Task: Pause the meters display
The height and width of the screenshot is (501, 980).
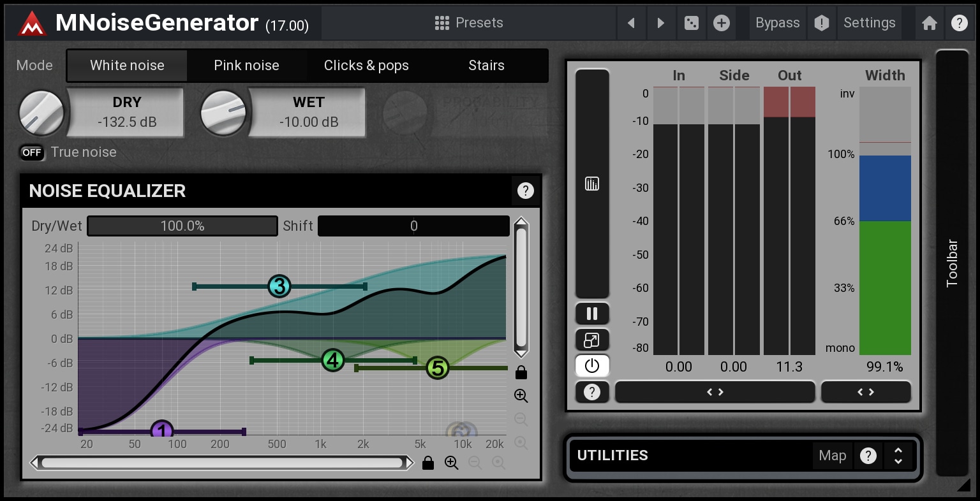Action: [592, 314]
